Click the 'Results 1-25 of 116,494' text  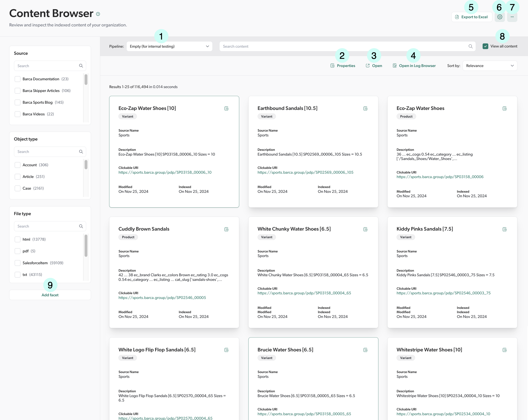tap(129, 87)
